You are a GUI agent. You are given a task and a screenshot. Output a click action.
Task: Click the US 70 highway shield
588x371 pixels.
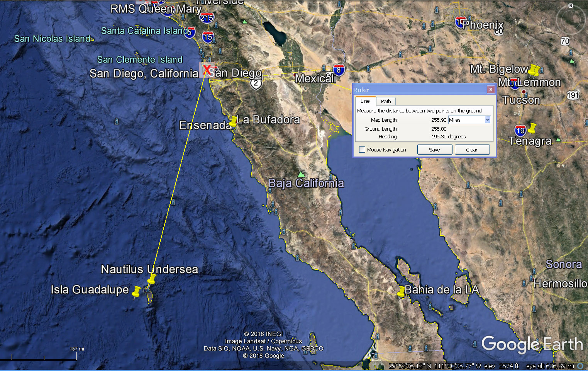click(x=565, y=41)
